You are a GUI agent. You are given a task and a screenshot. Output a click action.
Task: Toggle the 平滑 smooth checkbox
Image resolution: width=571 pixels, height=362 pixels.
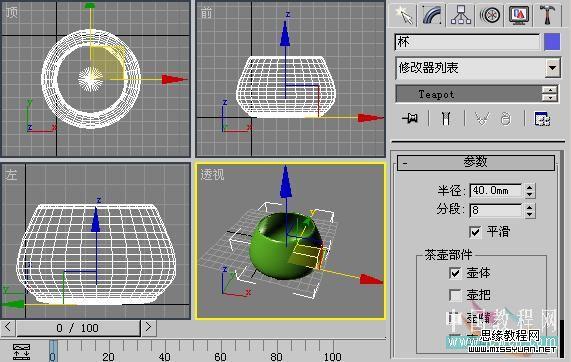pos(475,232)
